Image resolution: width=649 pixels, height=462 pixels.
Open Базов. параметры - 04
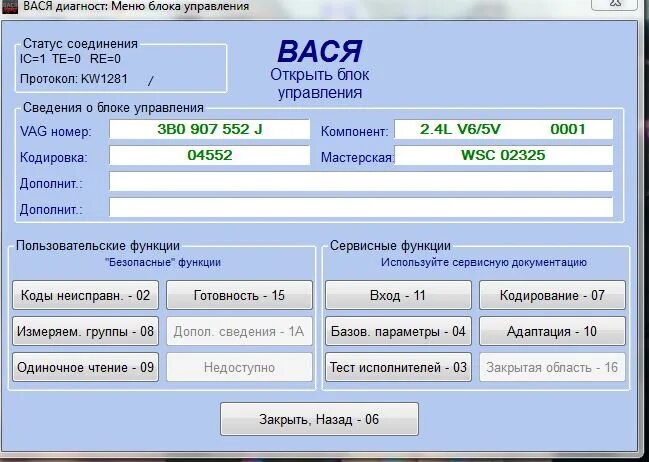pyautogui.click(x=398, y=331)
